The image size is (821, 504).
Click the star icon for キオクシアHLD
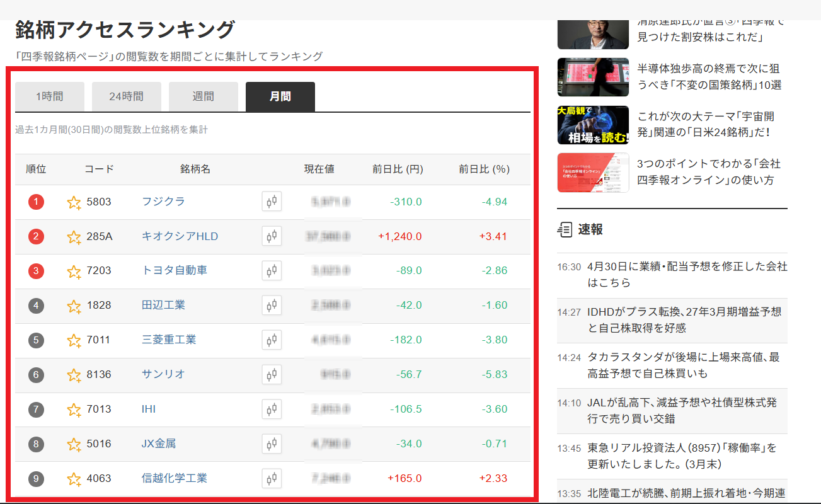(x=74, y=237)
